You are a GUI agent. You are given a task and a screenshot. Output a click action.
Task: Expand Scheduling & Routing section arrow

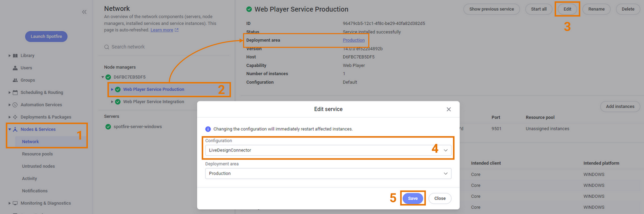[9, 92]
